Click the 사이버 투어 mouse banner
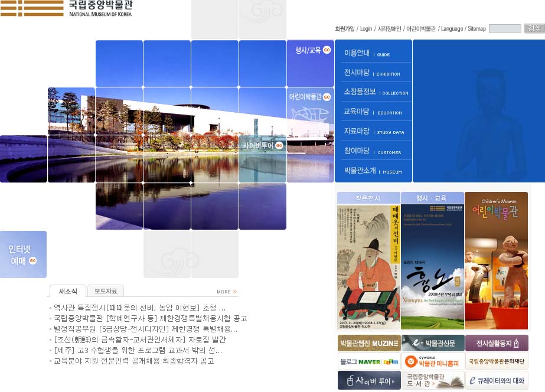Screen dimensions: 545x392 click(x=368, y=380)
